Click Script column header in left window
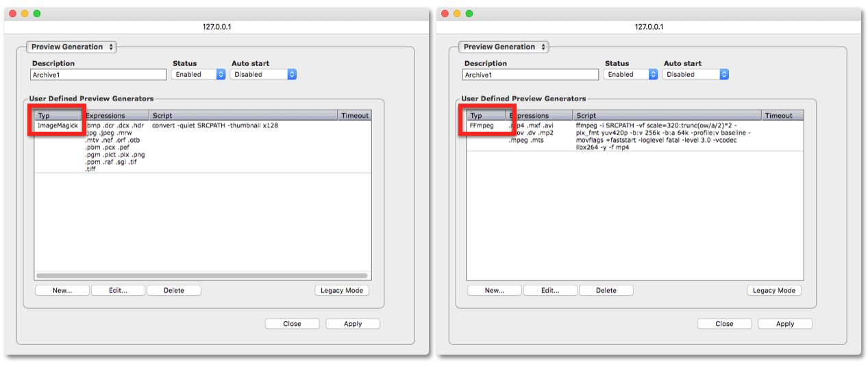Screen dimensions: 868x367 pyautogui.click(x=243, y=115)
